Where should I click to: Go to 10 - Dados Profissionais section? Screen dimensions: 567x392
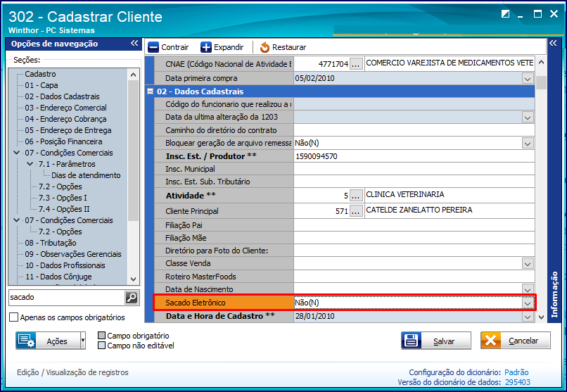pos(65,265)
